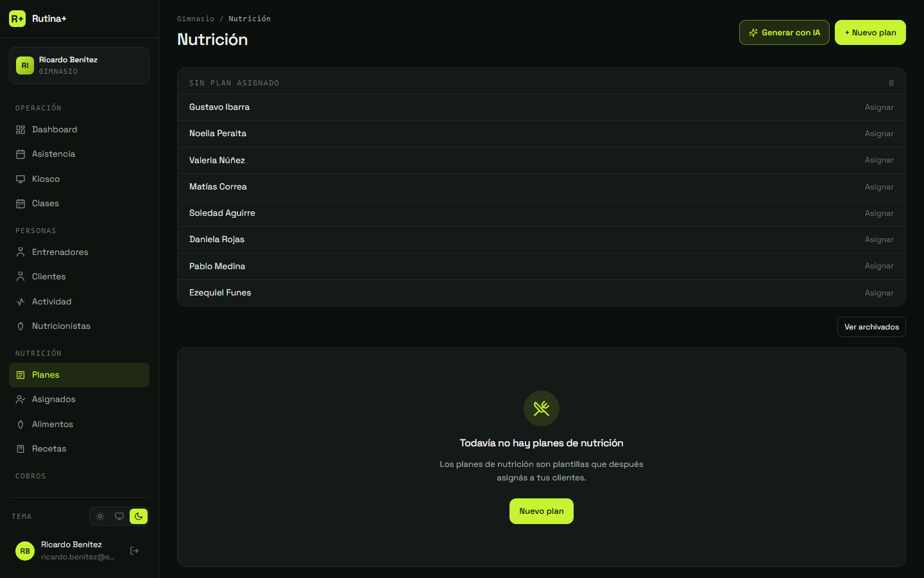Click the client name Ezequiel Funes
The image size is (924, 578).
click(x=220, y=293)
